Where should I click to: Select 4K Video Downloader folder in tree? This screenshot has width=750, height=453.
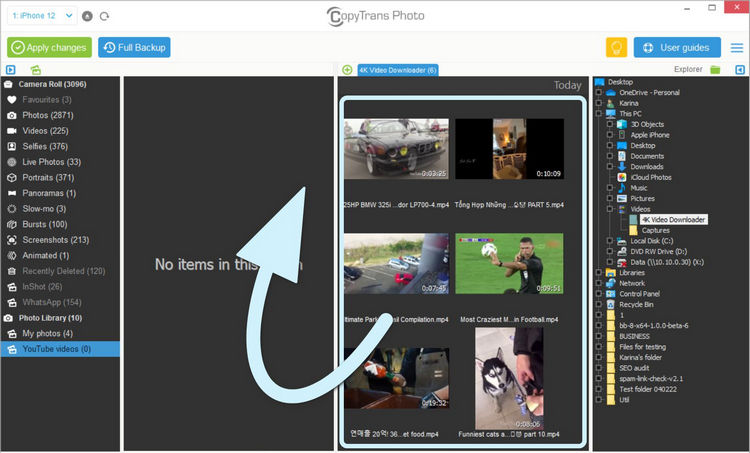(673, 220)
